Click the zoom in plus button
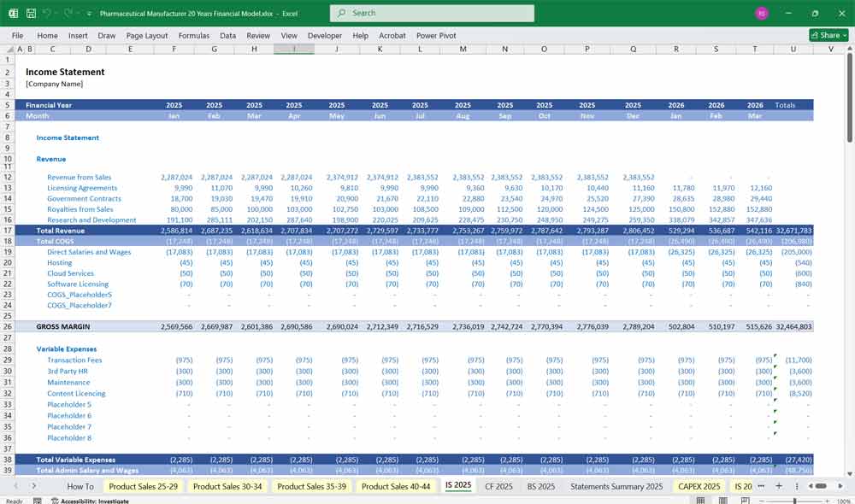This screenshot has width=855, height=504. tap(827, 501)
